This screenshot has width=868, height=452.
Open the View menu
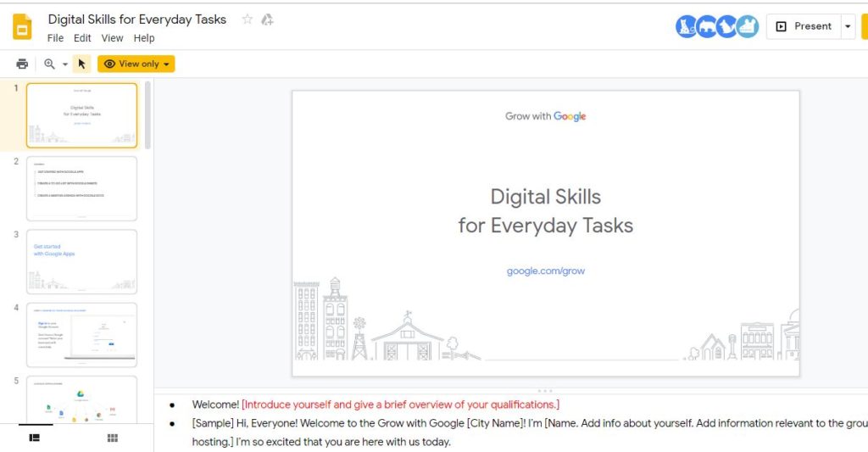[x=113, y=38]
